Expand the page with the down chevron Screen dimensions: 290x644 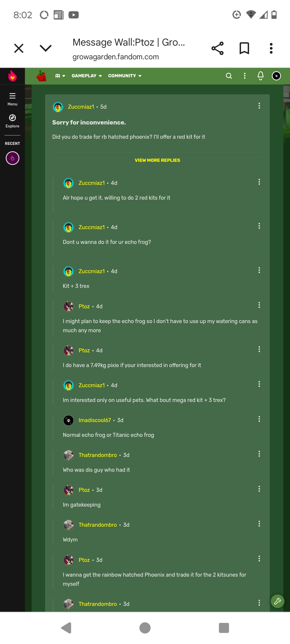coord(45,48)
